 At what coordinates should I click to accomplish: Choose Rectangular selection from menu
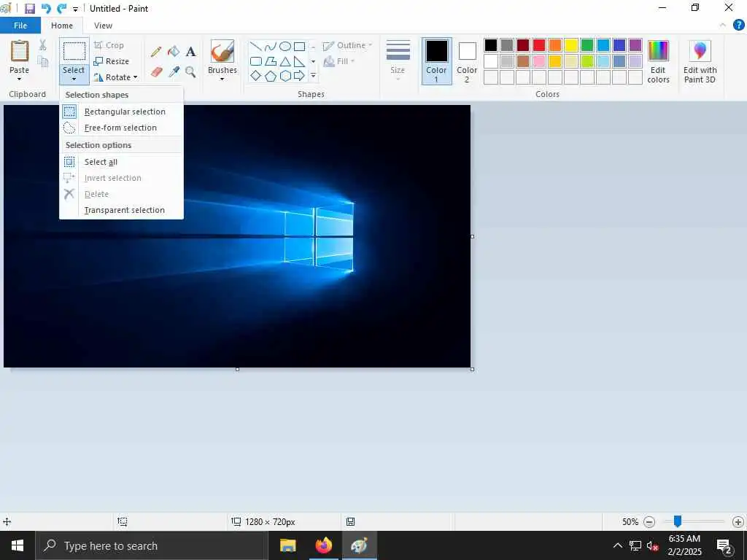pos(122,112)
